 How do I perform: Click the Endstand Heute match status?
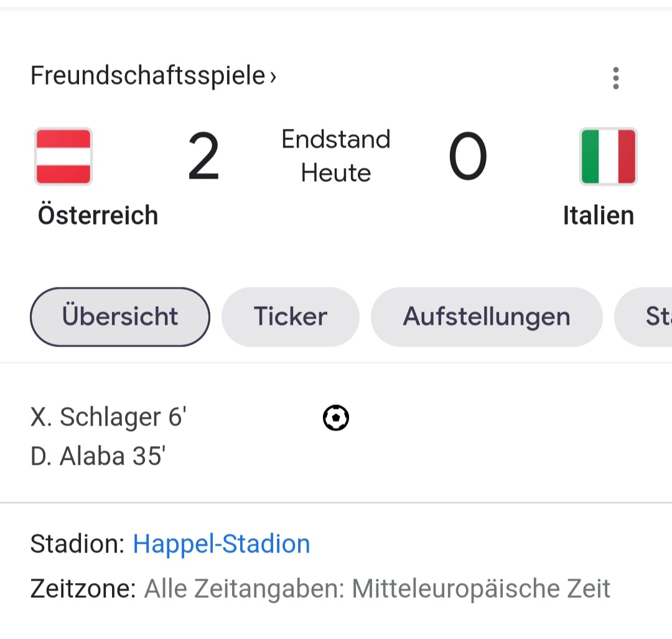click(x=336, y=156)
